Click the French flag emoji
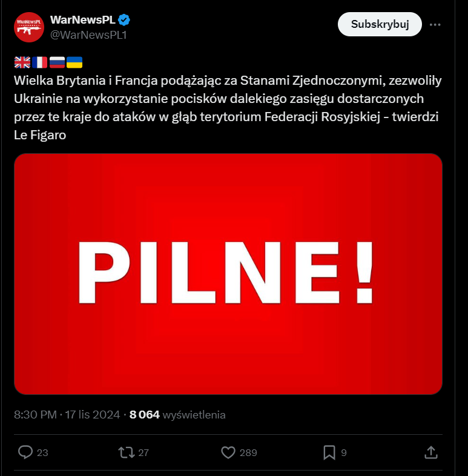 click(40, 62)
